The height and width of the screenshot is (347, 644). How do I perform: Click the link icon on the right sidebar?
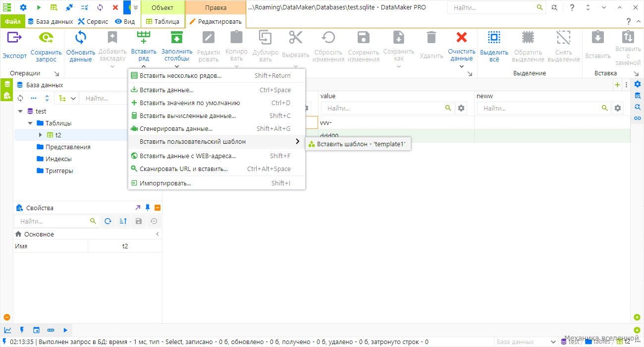pyautogui.click(x=638, y=118)
